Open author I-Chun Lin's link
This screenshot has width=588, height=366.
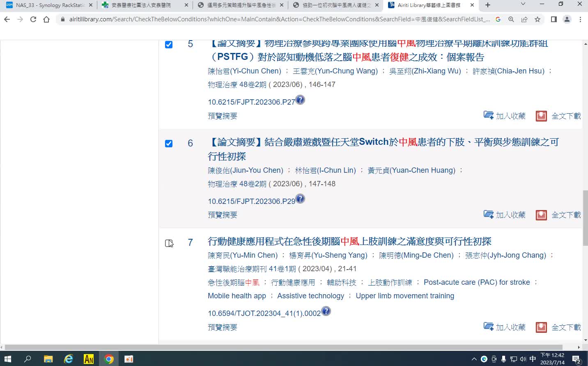tap(325, 170)
